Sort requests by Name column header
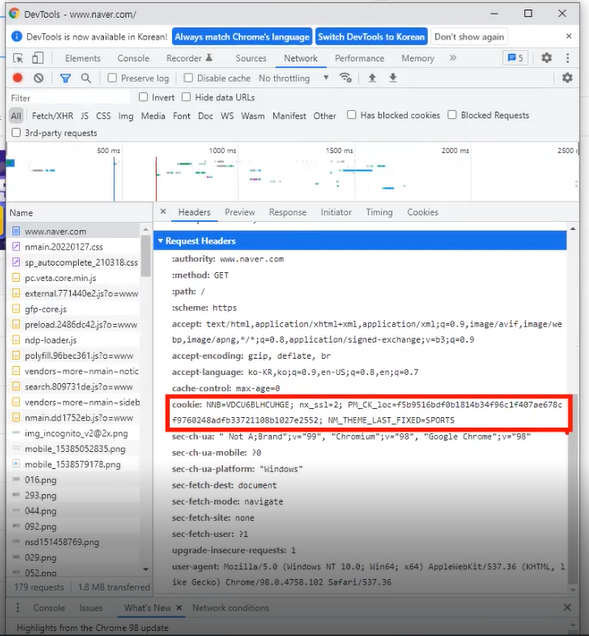Image resolution: width=589 pixels, height=636 pixels. (80, 213)
